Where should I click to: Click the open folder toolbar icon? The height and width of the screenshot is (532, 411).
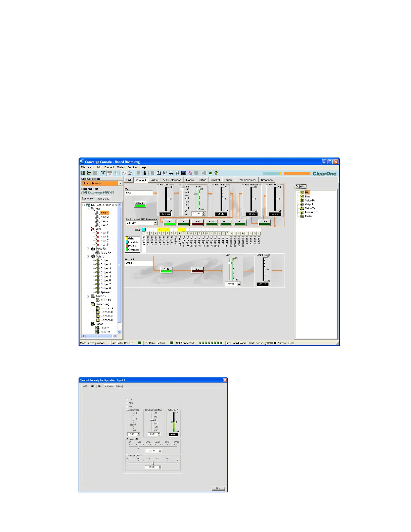coord(89,173)
